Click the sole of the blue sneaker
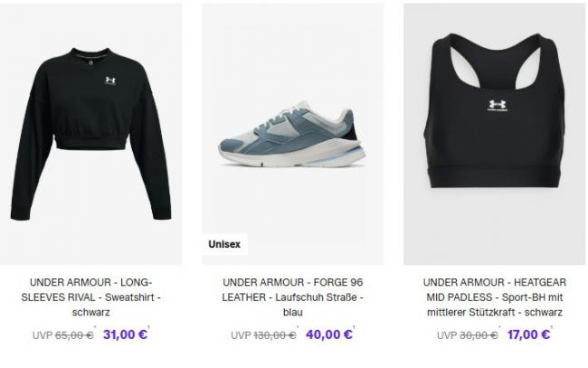Image resolution: width=588 pixels, height=368 pixels. click(x=292, y=156)
